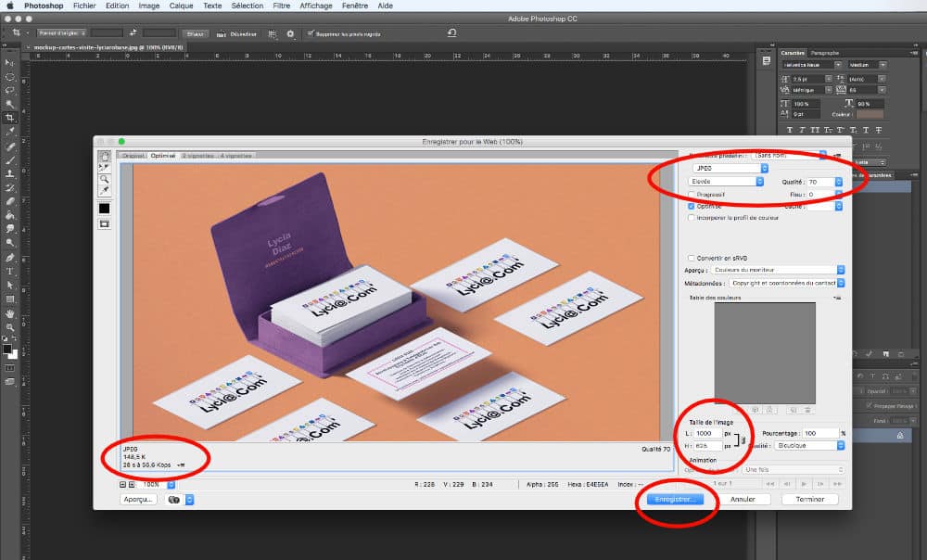Select the Type tool in the main toolbar
Screen dimensions: 927x560
coord(10,272)
